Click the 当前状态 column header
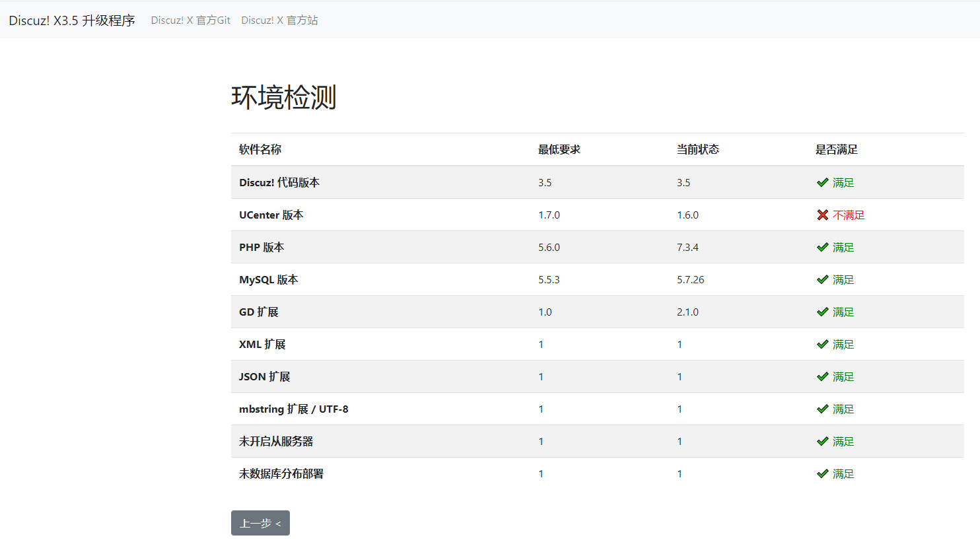Viewport: 980px width, 552px height. coord(698,149)
